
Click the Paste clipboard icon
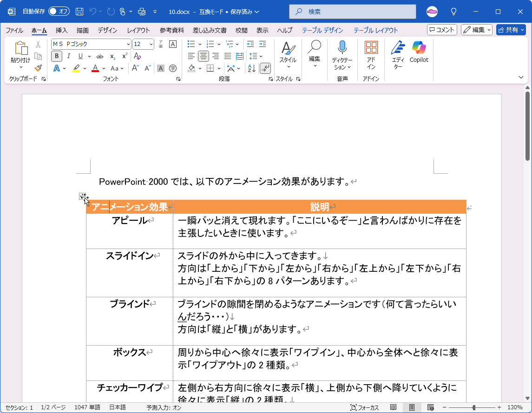21,48
